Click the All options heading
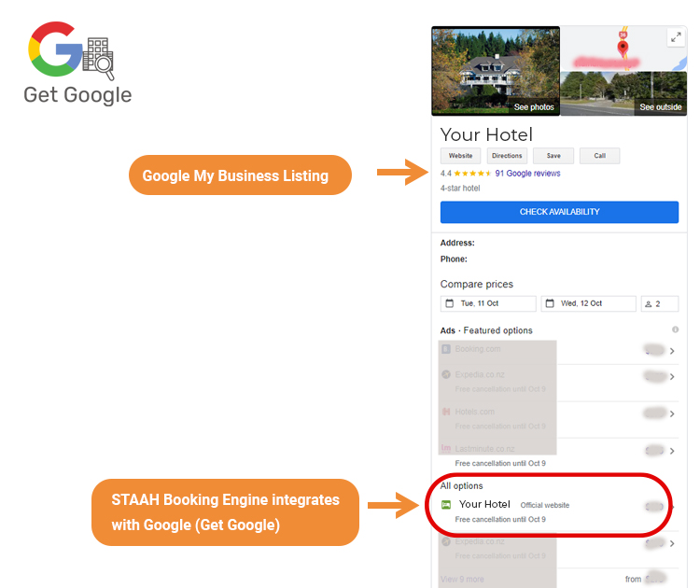Image resolution: width=700 pixels, height=588 pixels. click(461, 485)
